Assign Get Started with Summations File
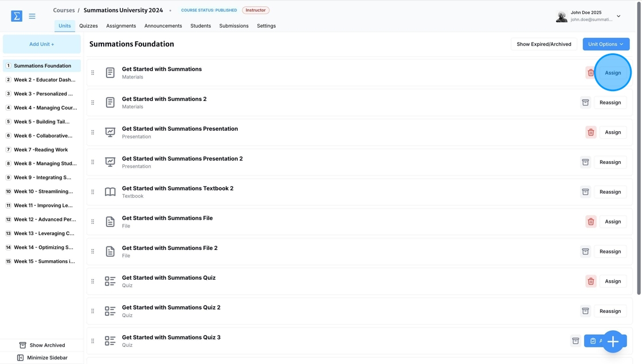The width and height of the screenshot is (642, 364). click(613, 221)
